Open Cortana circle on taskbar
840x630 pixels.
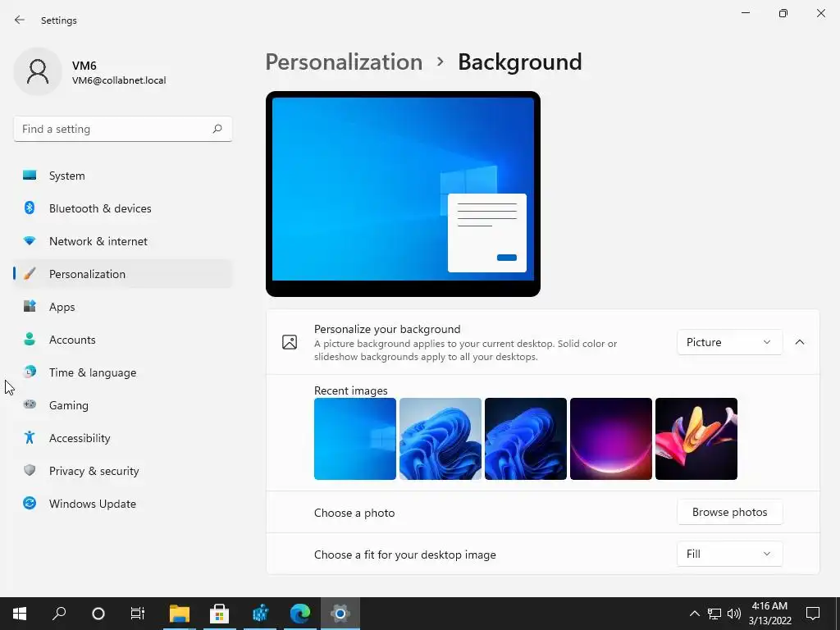pos(98,614)
